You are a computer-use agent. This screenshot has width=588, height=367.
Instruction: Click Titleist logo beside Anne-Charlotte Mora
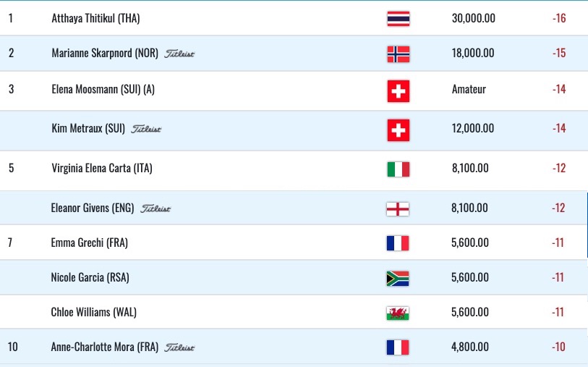pyautogui.click(x=179, y=347)
